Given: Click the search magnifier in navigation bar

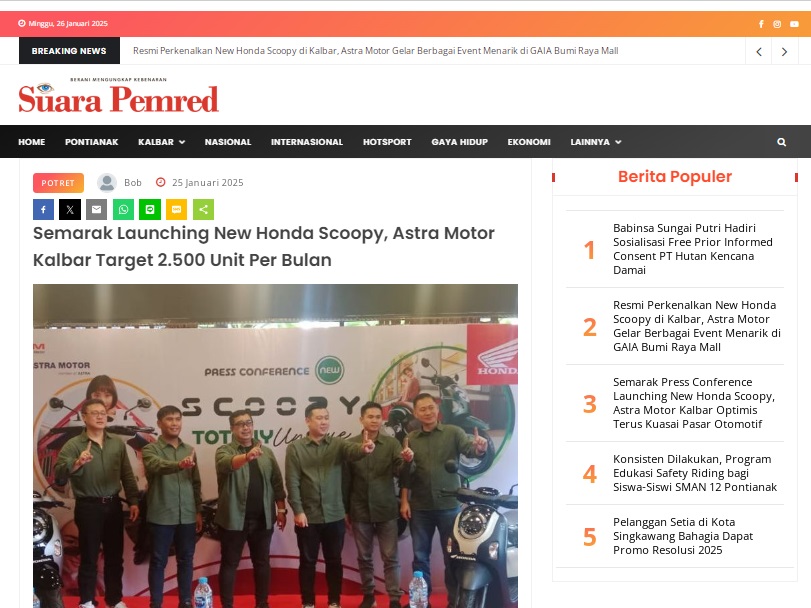Looking at the screenshot, I should coord(782,142).
